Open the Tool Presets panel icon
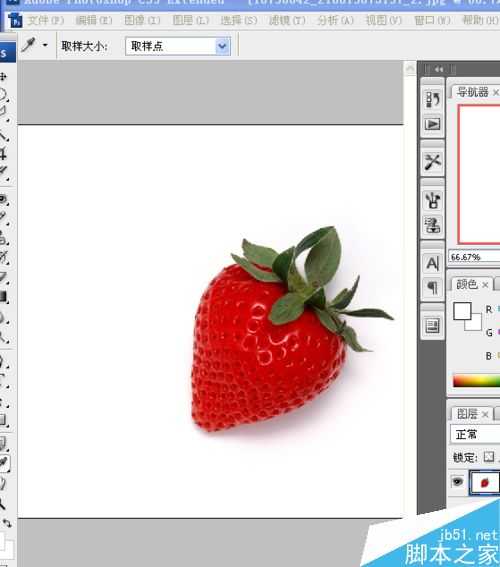Screen dimensions: 500x567 (x=433, y=162)
